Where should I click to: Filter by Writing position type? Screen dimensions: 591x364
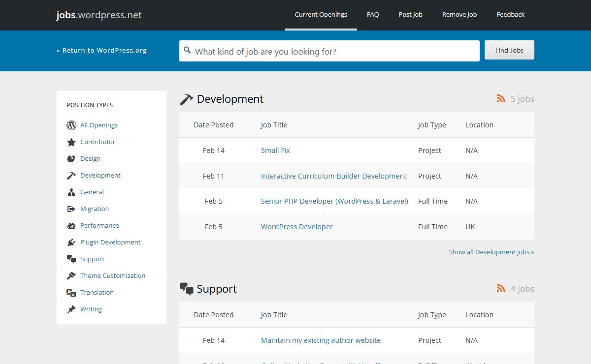[91, 309]
